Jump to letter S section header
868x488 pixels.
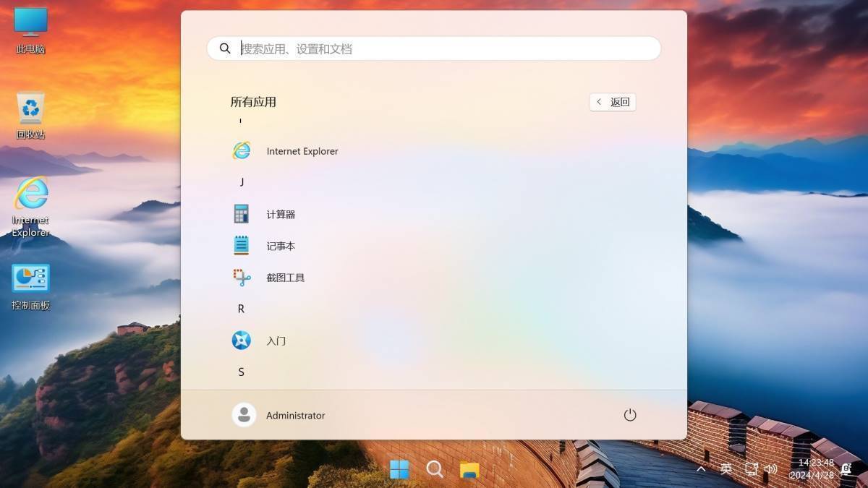[x=241, y=372]
